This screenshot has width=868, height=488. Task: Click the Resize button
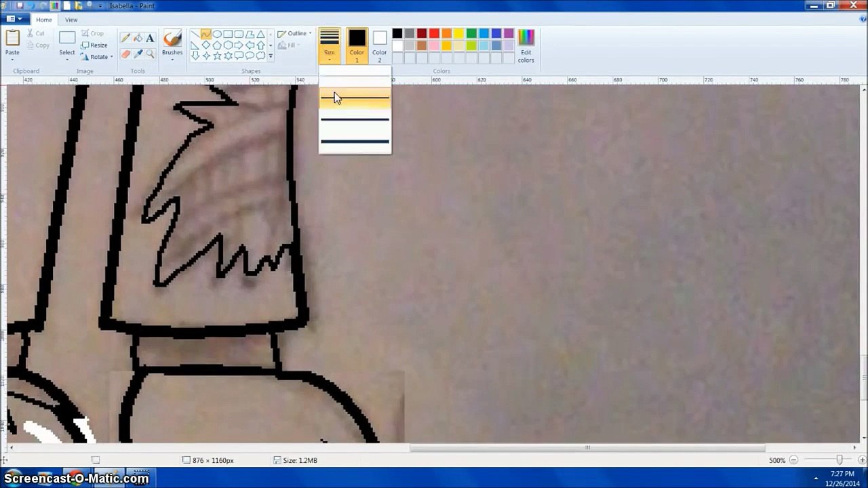tap(94, 45)
